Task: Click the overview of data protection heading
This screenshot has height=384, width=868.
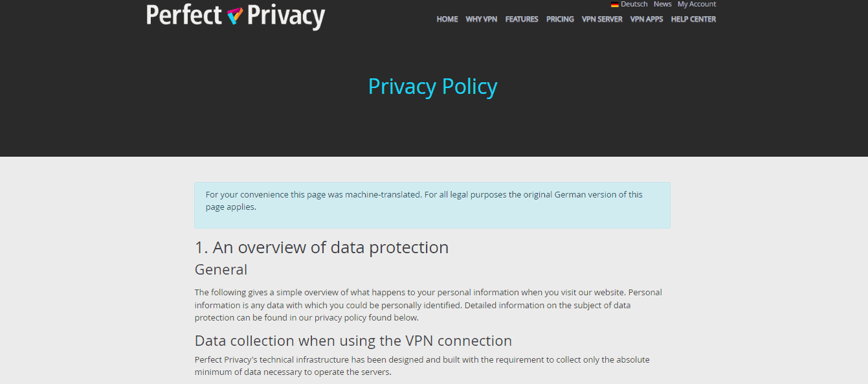Action: [x=322, y=247]
